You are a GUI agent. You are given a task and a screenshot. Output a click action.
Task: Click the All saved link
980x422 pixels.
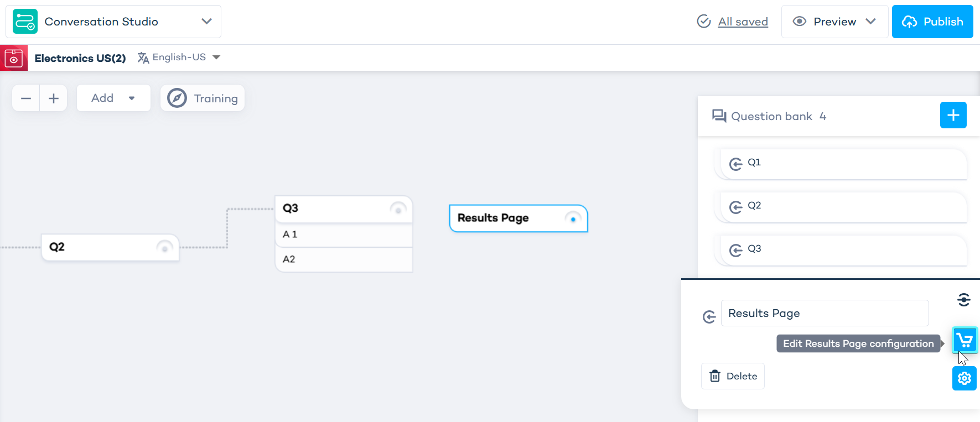[743, 22]
